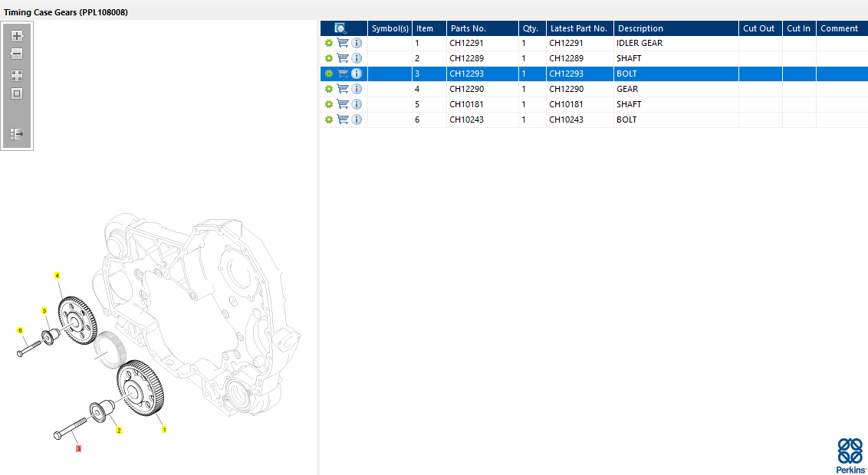Click latest part number CH12289

point(567,58)
